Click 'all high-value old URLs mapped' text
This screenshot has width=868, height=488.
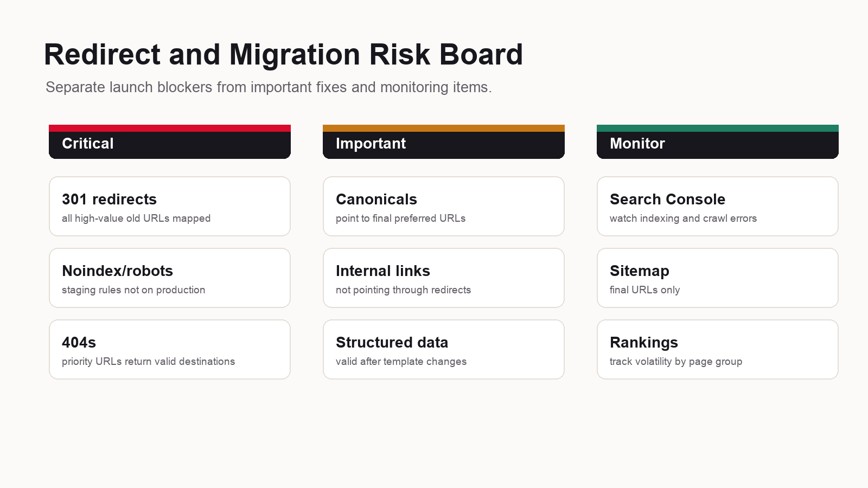coord(136,219)
